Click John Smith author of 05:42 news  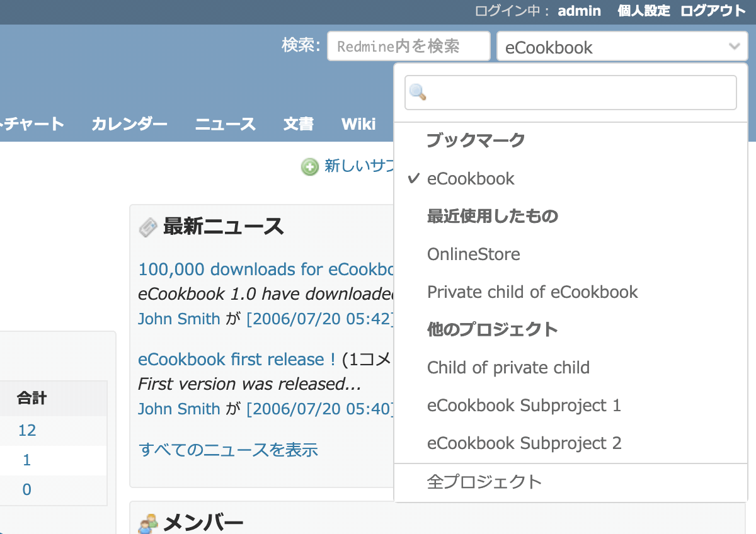(x=179, y=319)
